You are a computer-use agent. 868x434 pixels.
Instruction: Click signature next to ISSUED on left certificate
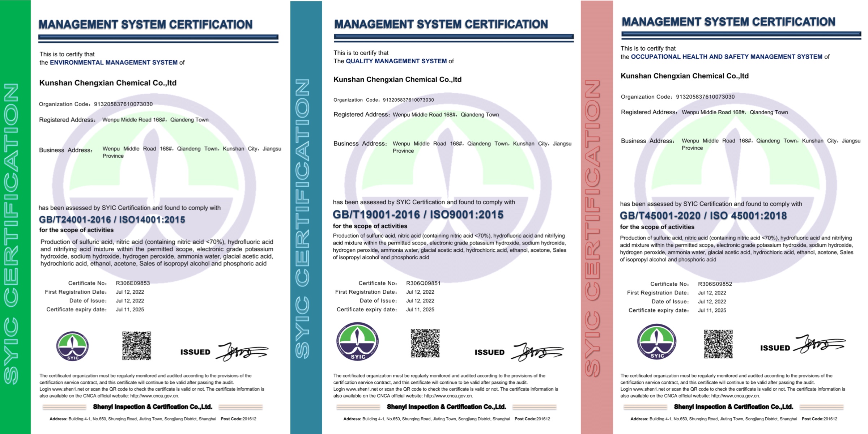[x=242, y=352]
